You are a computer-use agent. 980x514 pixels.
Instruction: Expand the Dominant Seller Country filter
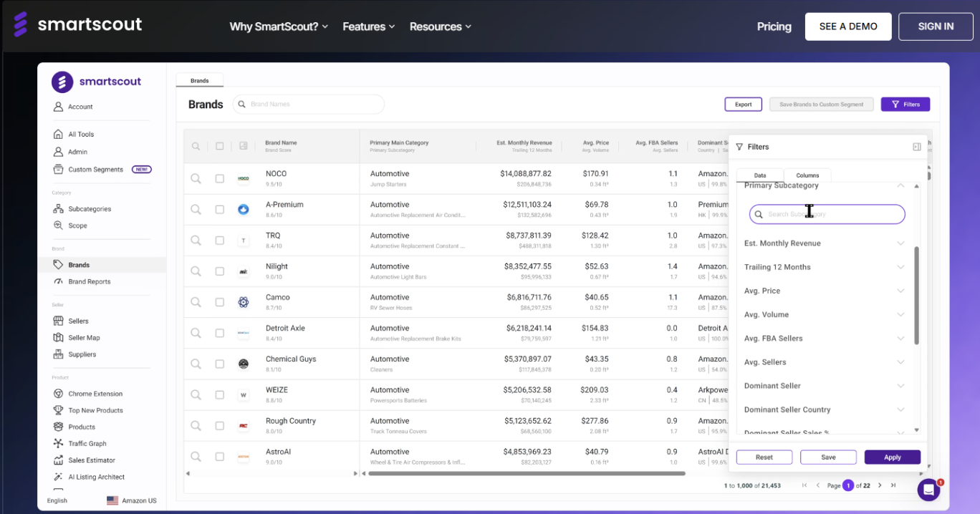pyautogui.click(x=900, y=409)
